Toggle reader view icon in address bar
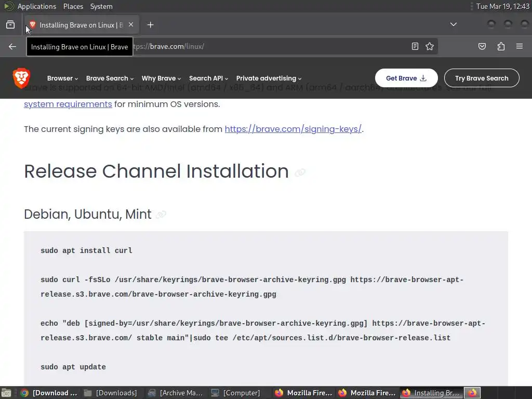The height and width of the screenshot is (399, 532). [415, 46]
